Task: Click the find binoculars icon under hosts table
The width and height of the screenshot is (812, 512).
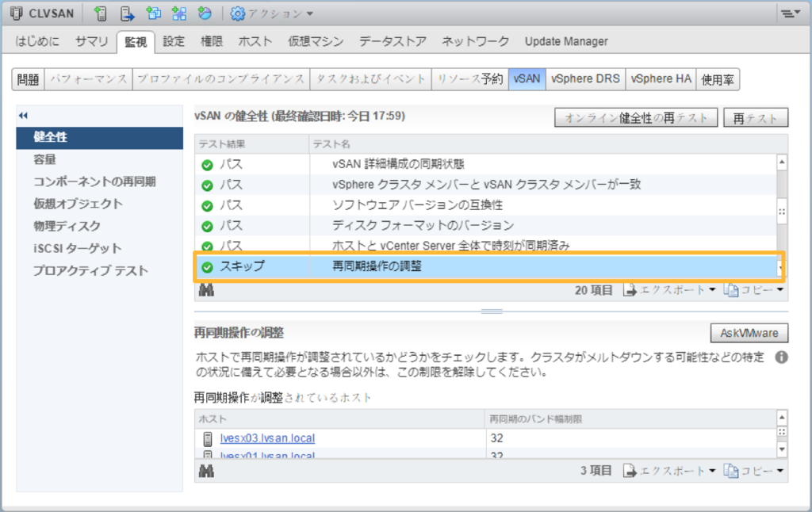Action: click(206, 471)
